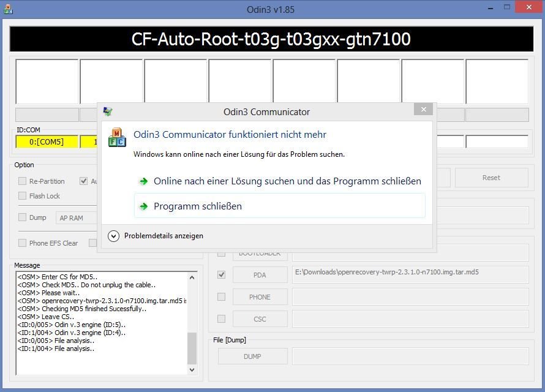The image size is (545, 392).
Task: Click the DUMP button
Action: pyautogui.click(x=253, y=356)
